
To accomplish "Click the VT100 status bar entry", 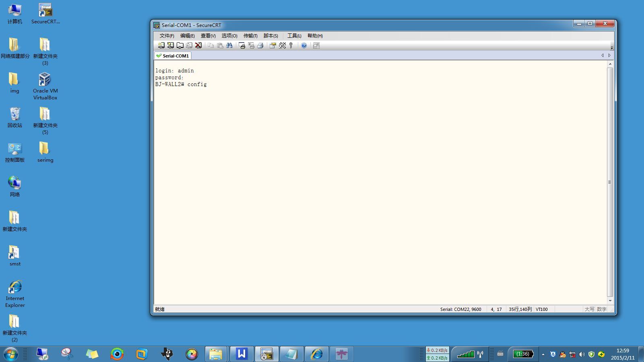I will pos(541,309).
